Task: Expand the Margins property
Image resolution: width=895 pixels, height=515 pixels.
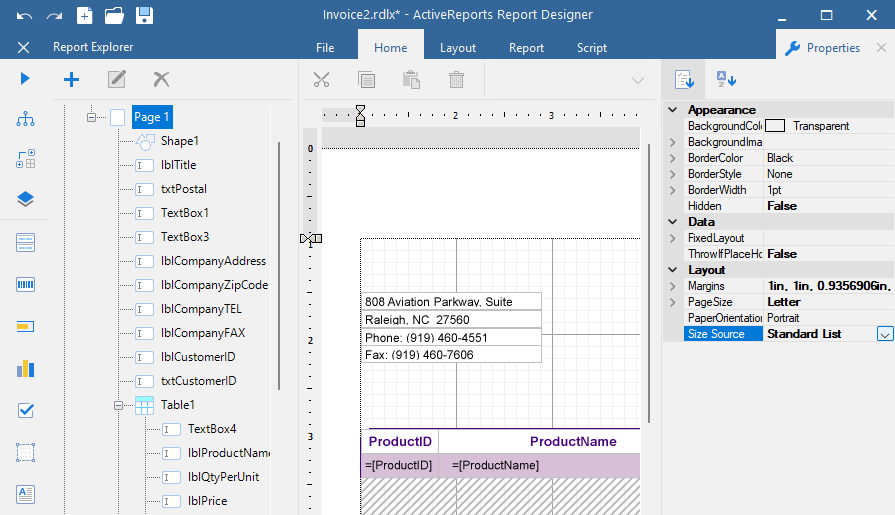Action: point(672,286)
